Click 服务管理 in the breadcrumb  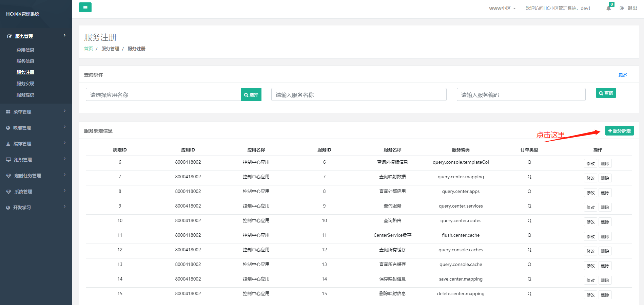tap(110, 49)
